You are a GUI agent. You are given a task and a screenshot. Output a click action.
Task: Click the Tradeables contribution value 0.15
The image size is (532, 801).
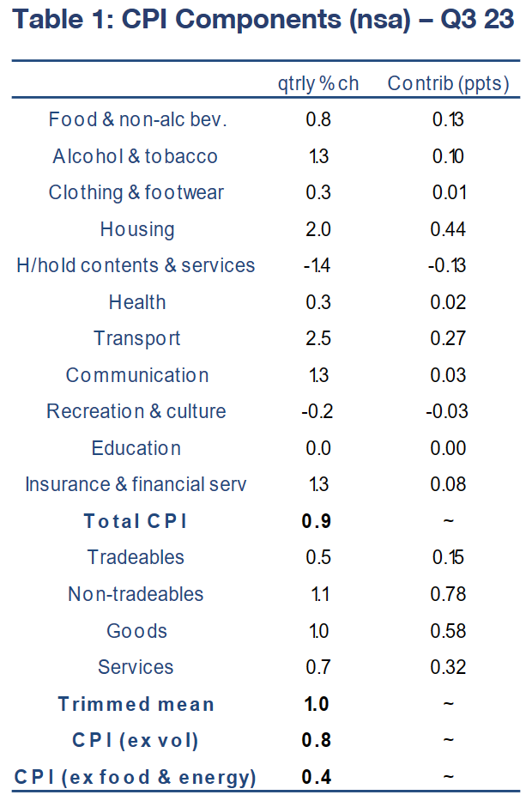coord(448,557)
